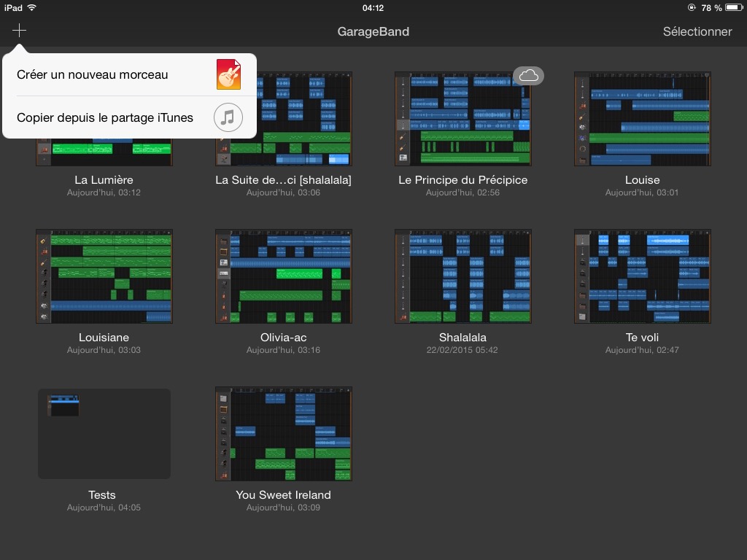
Task: Tap the 04:12 clock in the status bar
Action: pos(373,7)
